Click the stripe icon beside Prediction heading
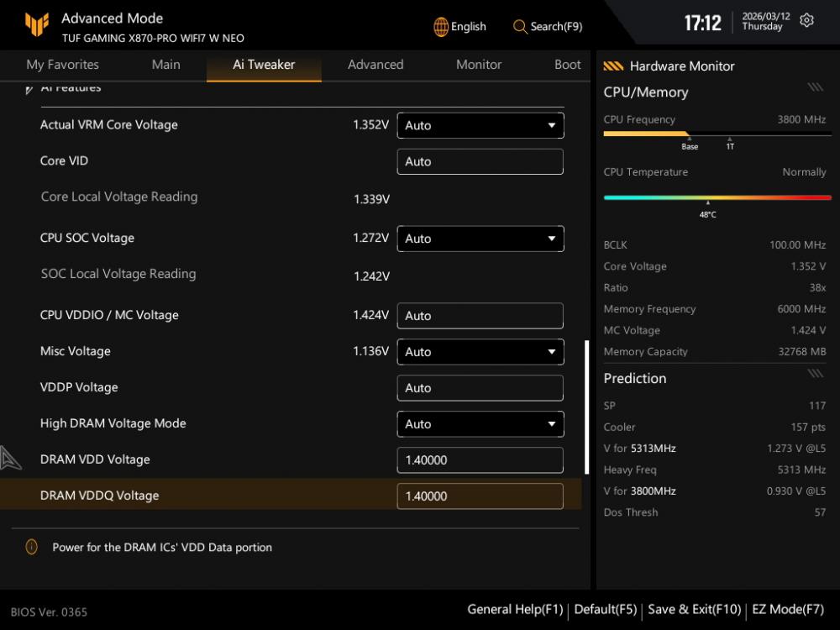The height and width of the screenshot is (630, 840). (x=815, y=374)
